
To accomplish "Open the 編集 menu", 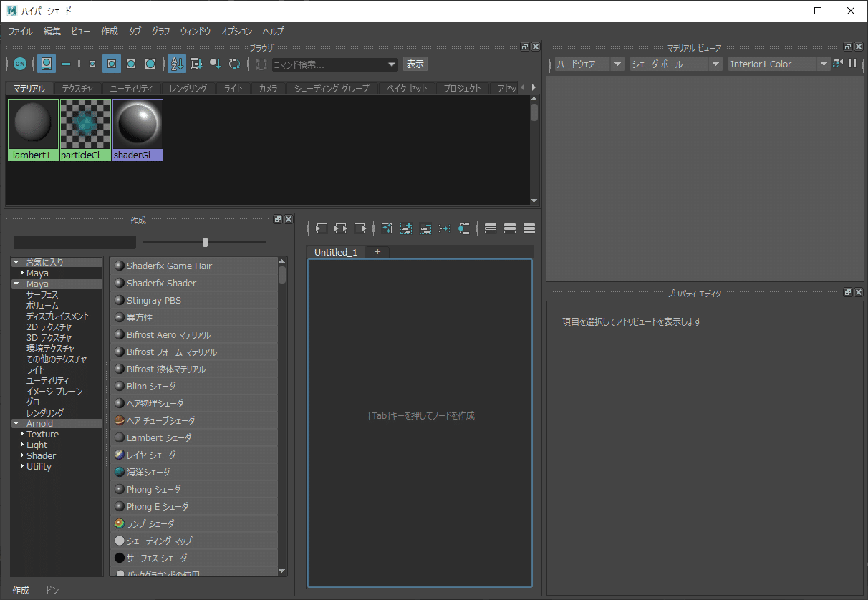I will [52, 32].
